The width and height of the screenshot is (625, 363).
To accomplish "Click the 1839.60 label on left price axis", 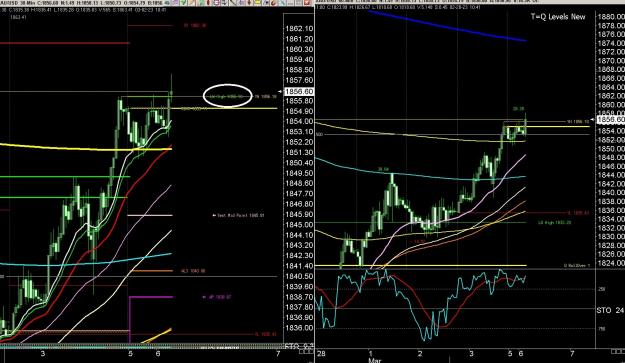I will [299, 286].
